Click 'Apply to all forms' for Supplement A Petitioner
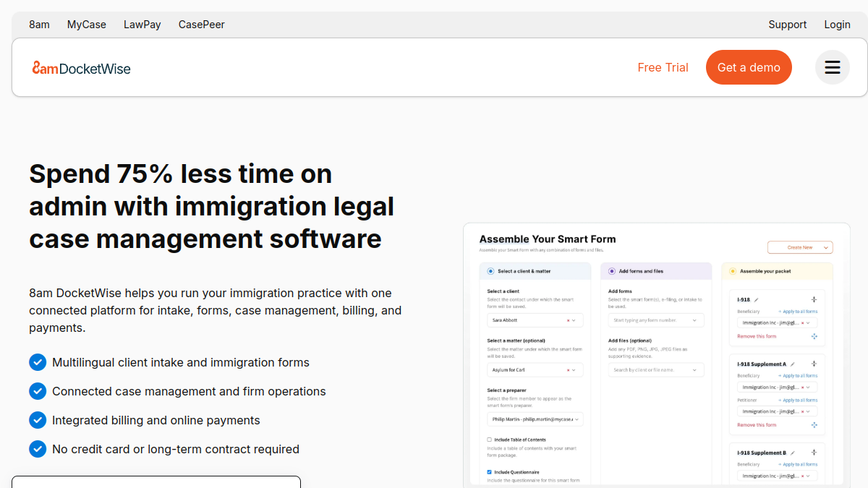This screenshot has width=868, height=488. click(798, 400)
